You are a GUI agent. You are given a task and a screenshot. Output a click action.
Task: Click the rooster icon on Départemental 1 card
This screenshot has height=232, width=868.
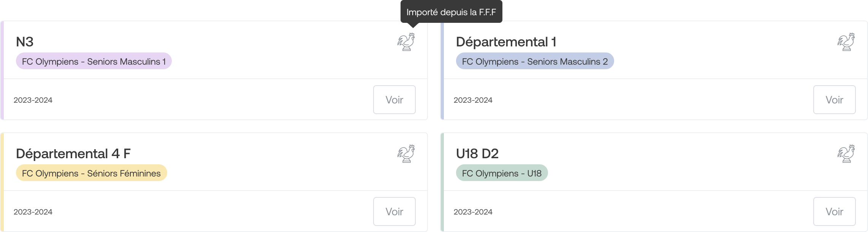pyautogui.click(x=846, y=42)
